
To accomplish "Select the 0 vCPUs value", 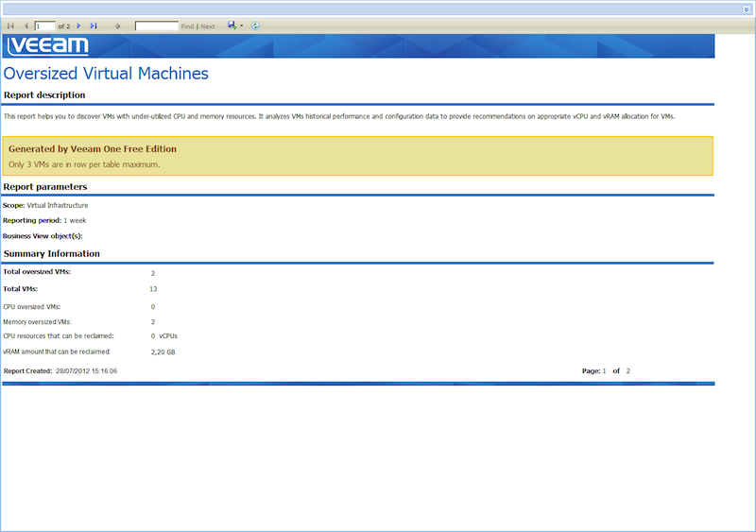I will [x=163, y=336].
